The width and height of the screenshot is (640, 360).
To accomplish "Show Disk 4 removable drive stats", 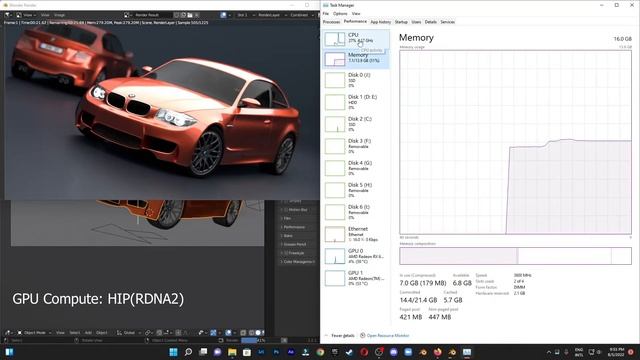I will [356, 168].
